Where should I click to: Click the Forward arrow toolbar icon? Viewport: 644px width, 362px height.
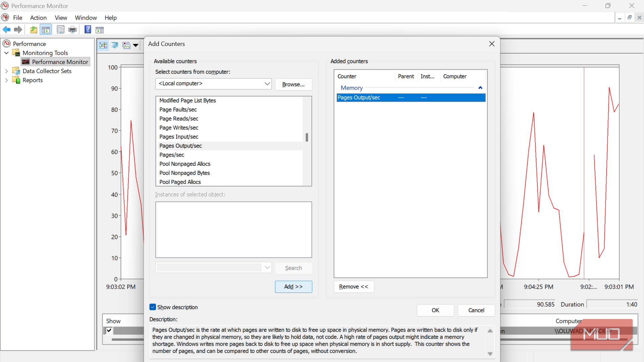(x=18, y=30)
